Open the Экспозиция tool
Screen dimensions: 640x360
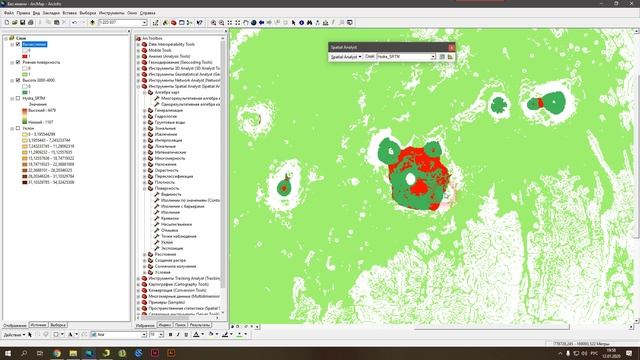pos(172,248)
